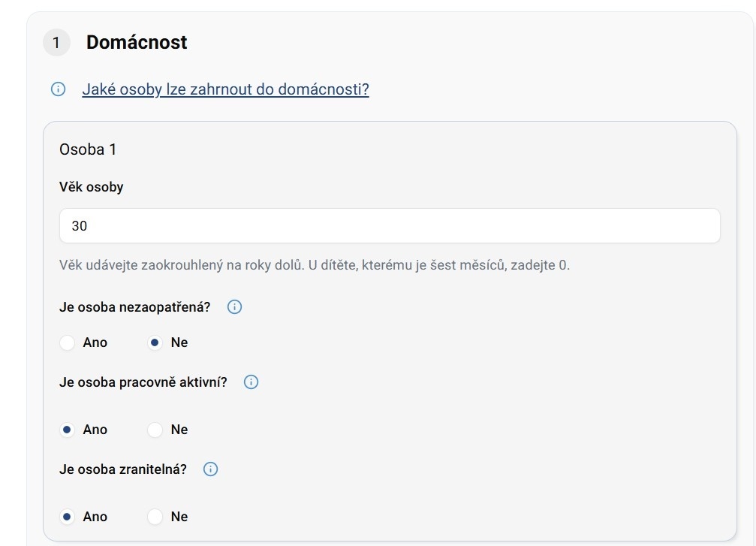Focus the "Věk osoby" age input field
Image resolution: width=756 pixels, height=546 pixels.
click(390, 226)
